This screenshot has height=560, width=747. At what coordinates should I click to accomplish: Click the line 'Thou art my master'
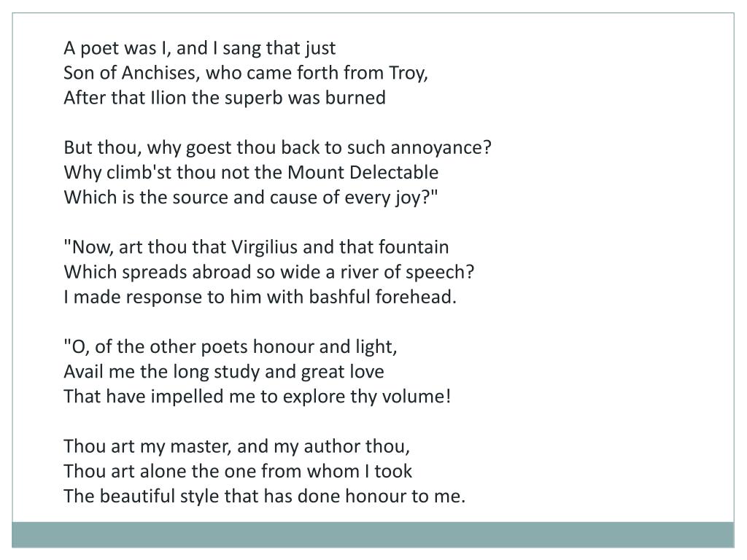[237, 446]
